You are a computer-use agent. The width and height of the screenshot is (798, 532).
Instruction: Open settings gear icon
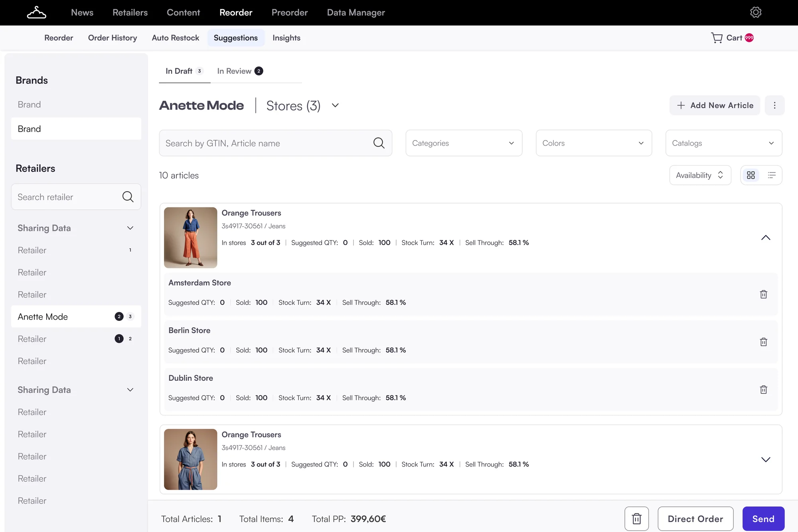coord(755,12)
